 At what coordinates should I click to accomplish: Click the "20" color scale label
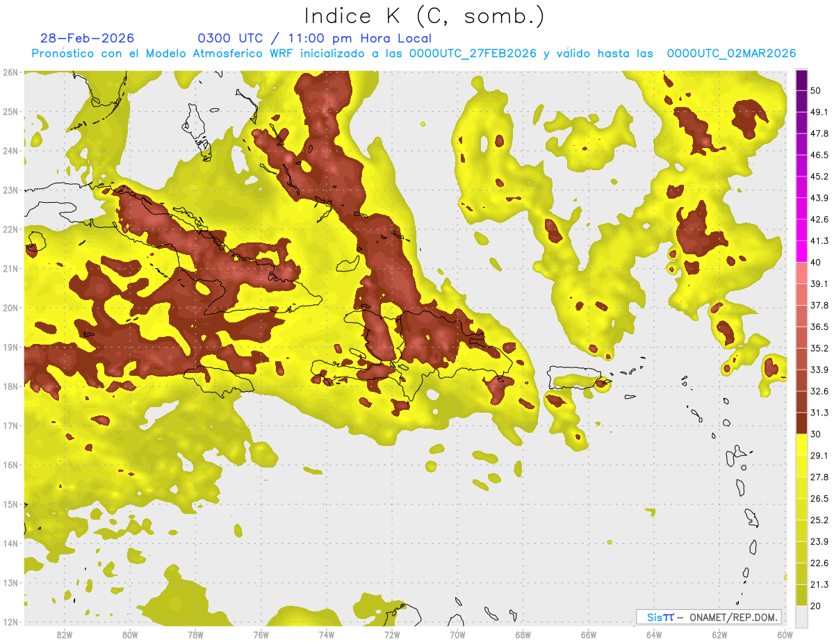pos(817,606)
